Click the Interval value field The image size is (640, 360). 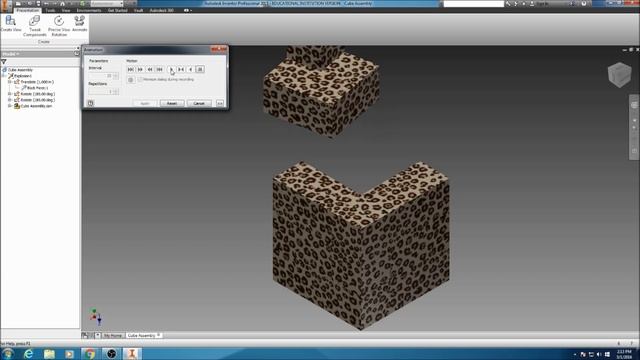coord(100,76)
